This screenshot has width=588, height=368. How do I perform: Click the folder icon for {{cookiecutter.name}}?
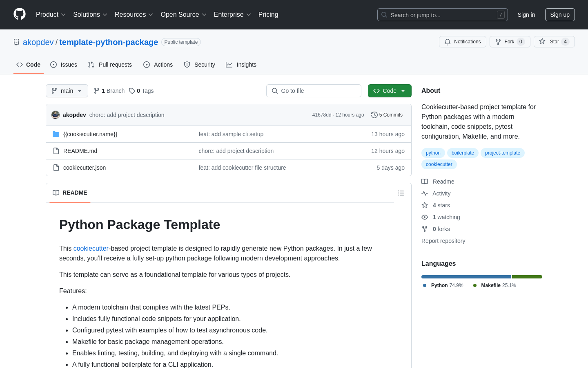56,134
